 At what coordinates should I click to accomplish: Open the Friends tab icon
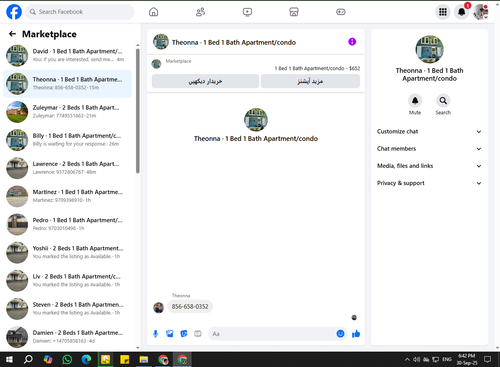(x=200, y=12)
